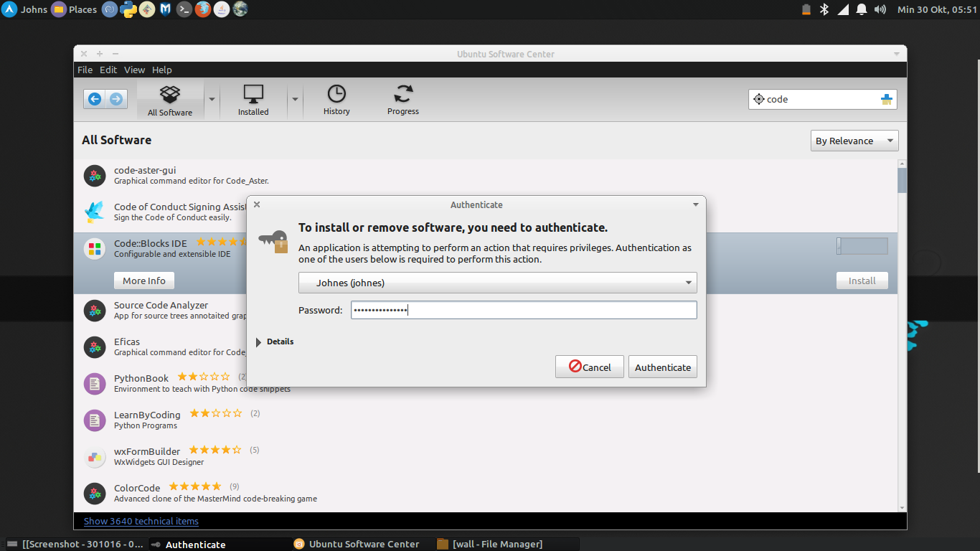Open Show 3640 technical items link

(141, 521)
